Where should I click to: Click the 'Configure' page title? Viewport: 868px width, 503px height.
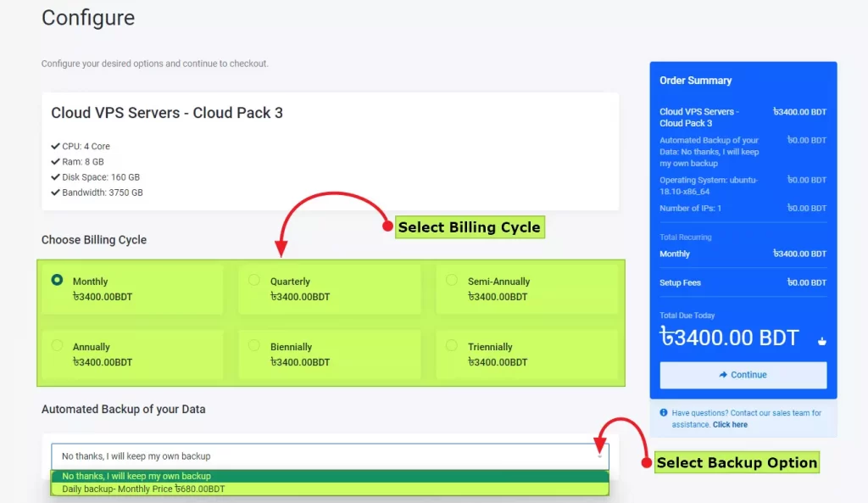88,18
